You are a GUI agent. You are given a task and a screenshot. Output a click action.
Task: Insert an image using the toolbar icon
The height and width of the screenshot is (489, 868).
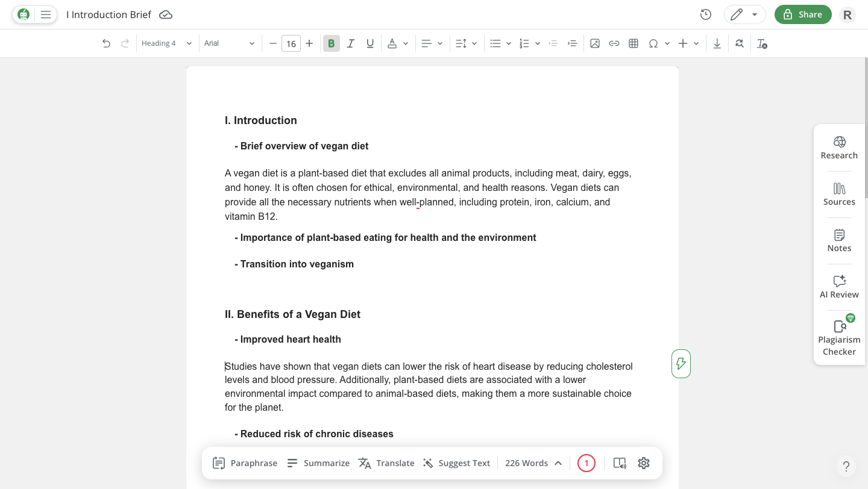coord(595,43)
